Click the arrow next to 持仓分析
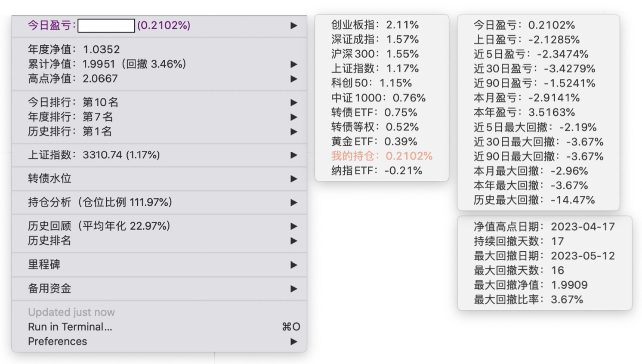 pos(294,202)
